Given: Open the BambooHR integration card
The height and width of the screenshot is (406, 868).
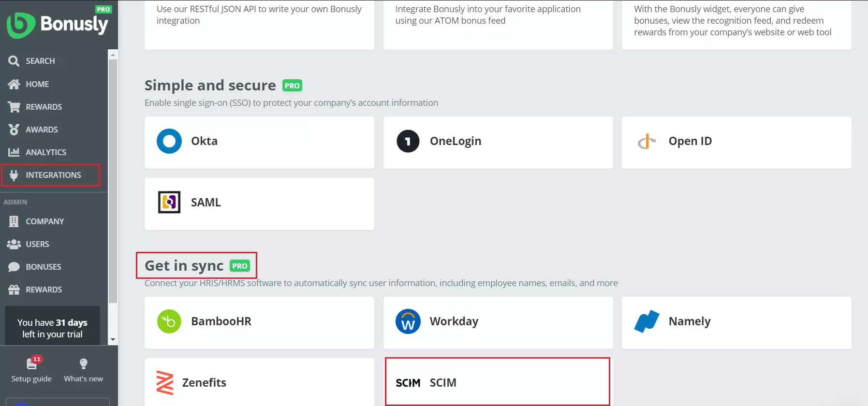Looking at the screenshot, I should coord(259,323).
